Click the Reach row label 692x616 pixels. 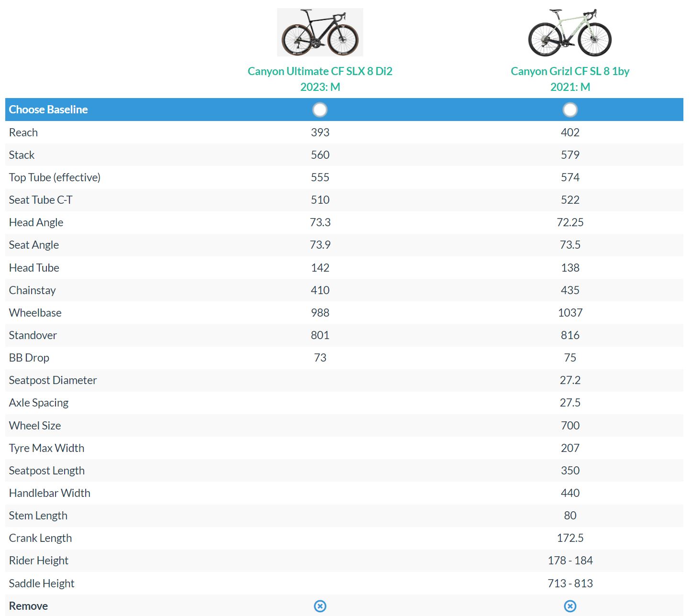23,132
